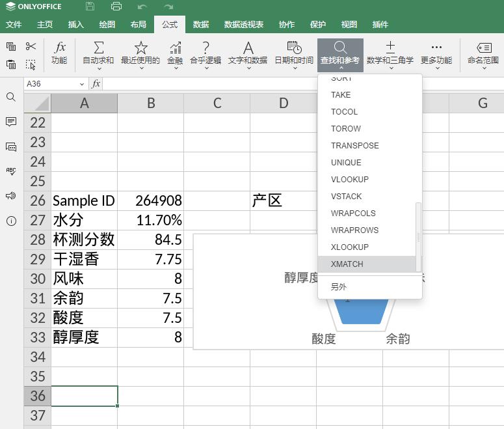504x429 pixels.
Task: Select XMATCH function from list
Action: (367, 264)
